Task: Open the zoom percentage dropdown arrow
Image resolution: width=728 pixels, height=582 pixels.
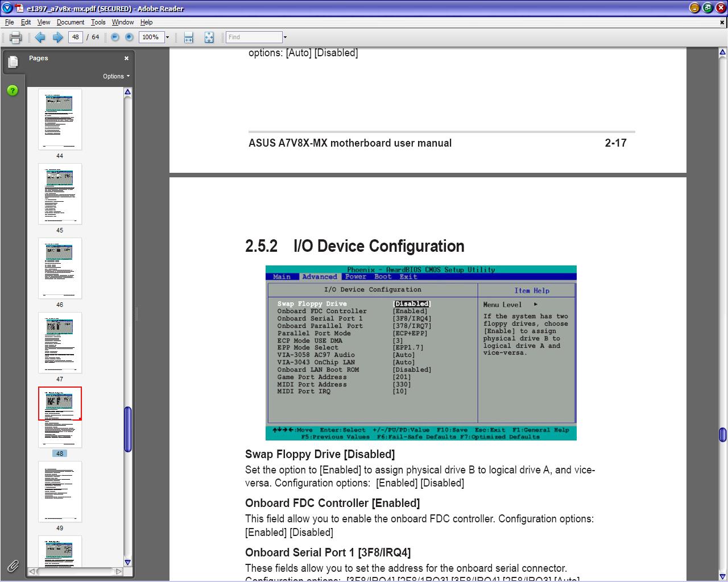Action: pyautogui.click(x=167, y=38)
